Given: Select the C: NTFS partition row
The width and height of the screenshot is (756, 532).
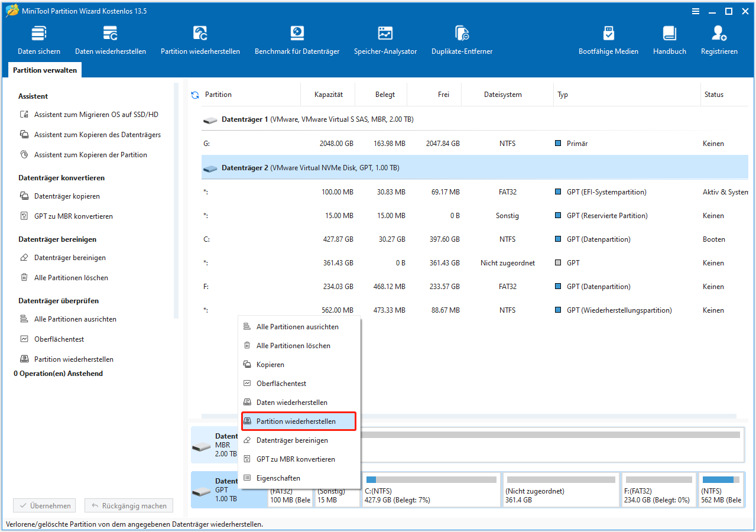Looking at the screenshot, I should pyautogui.click(x=414, y=239).
